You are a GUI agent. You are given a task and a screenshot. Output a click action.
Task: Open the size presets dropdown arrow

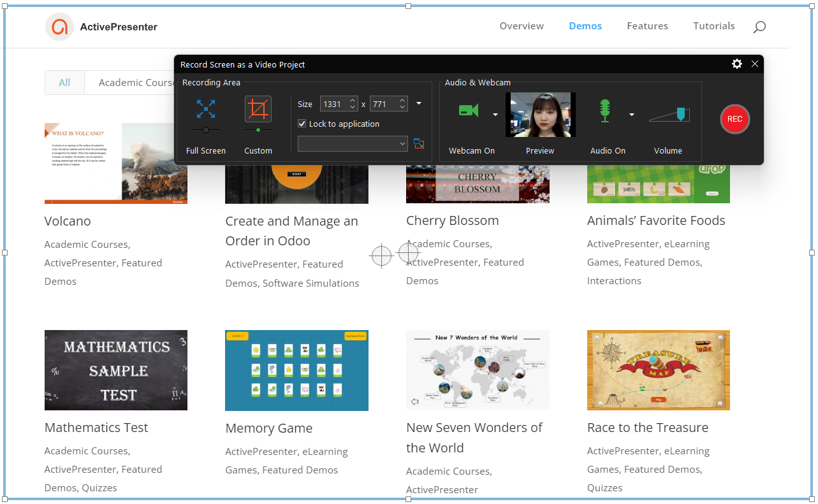click(x=419, y=103)
